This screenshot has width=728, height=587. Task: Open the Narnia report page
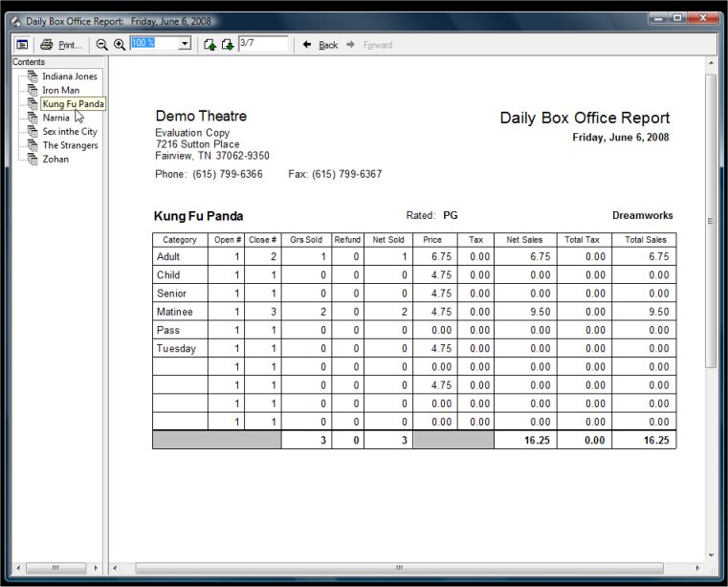click(x=55, y=118)
